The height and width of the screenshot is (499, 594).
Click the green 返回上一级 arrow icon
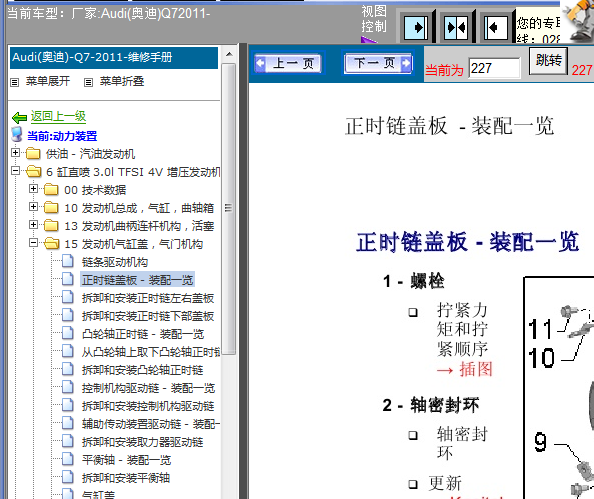click(19, 117)
